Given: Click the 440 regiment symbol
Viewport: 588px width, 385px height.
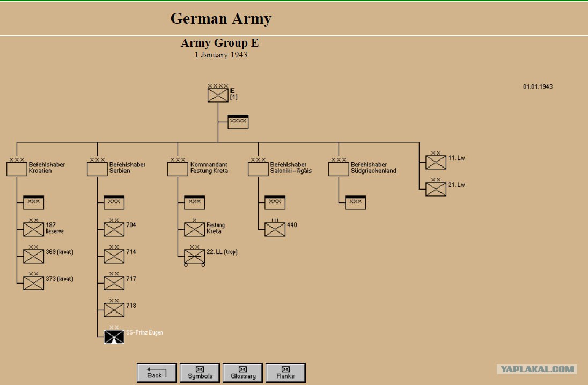Looking at the screenshot, I should [275, 229].
